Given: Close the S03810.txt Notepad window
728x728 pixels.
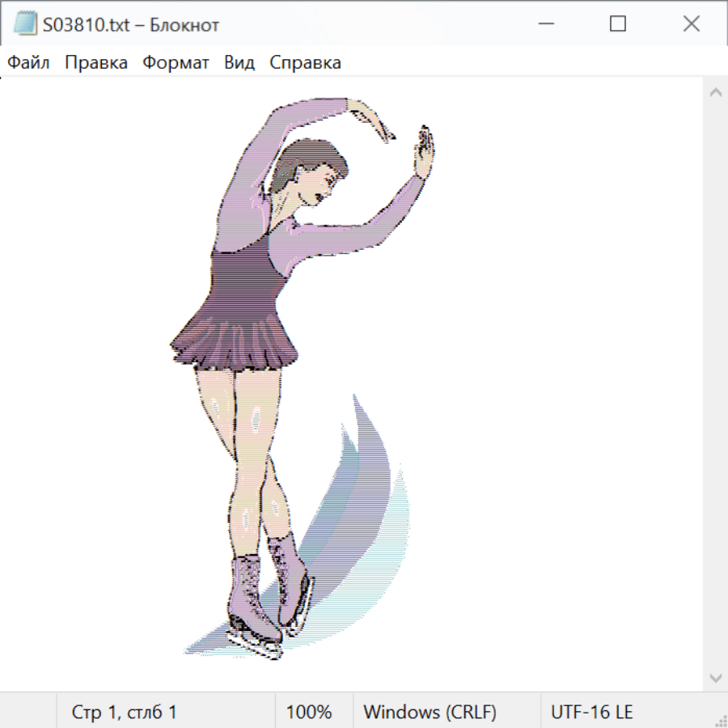Looking at the screenshot, I should [x=691, y=24].
